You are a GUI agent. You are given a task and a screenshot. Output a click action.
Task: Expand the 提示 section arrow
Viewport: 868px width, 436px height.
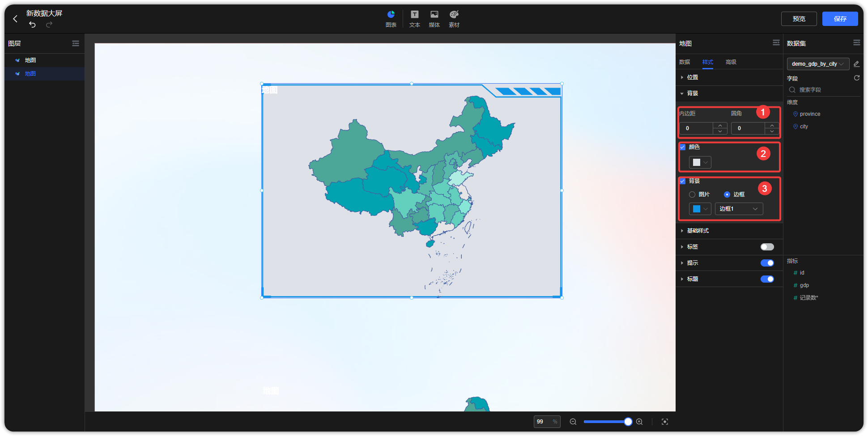coord(682,263)
